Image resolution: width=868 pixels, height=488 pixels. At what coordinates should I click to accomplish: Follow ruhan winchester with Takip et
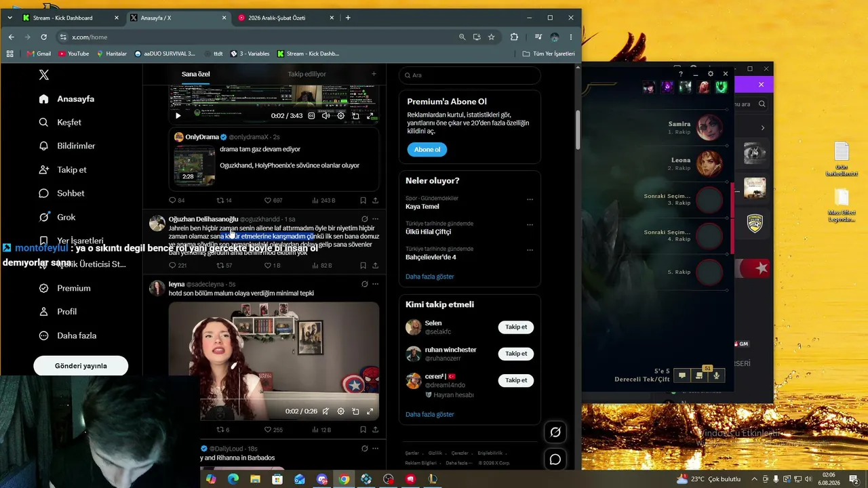516,354
